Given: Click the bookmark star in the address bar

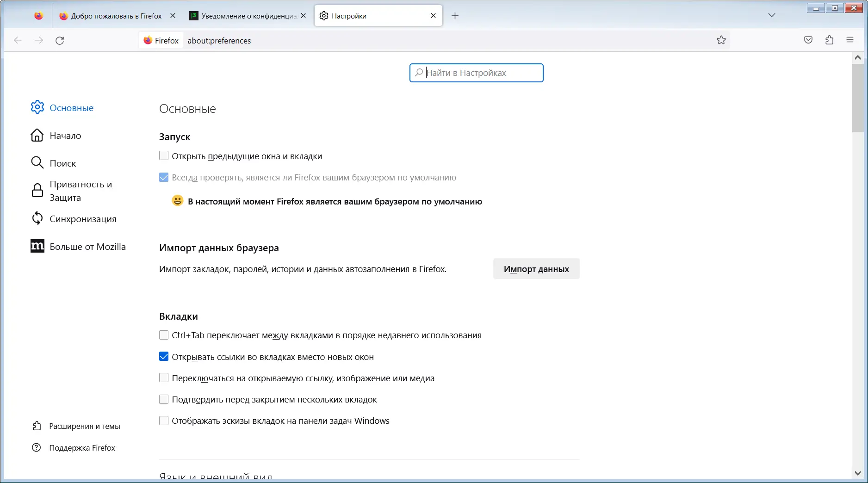Looking at the screenshot, I should click(721, 40).
